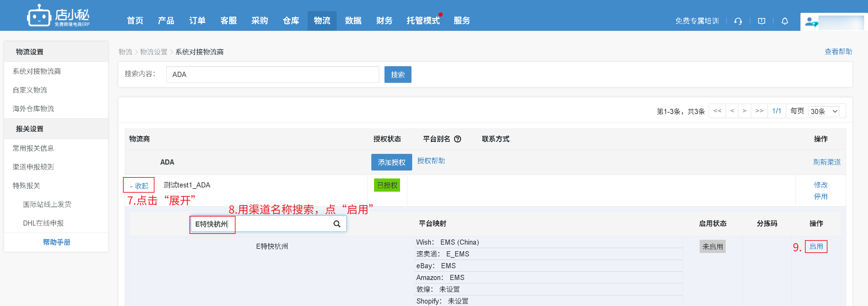Click the 搜索内容 input field containing ADA
This screenshot has width=868, height=306.
point(272,75)
